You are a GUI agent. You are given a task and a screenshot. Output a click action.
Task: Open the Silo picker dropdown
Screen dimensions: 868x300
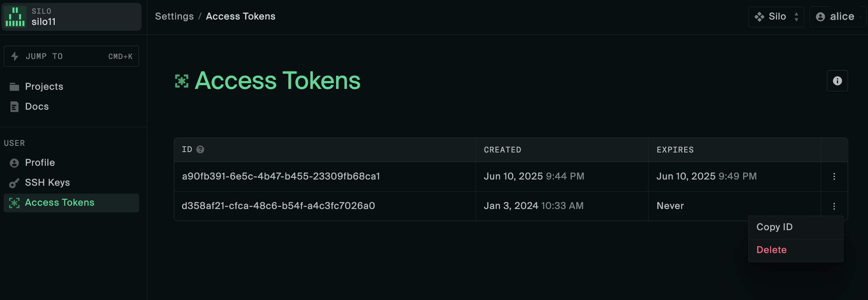point(776,17)
